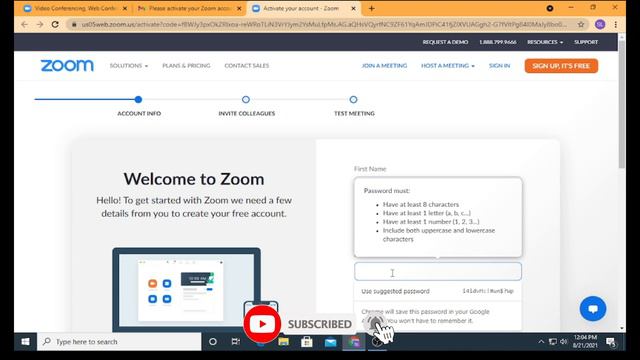Open a new tab with the plus button
Image resolution: width=640 pixels, height=360 pixels.
tap(371, 8)
